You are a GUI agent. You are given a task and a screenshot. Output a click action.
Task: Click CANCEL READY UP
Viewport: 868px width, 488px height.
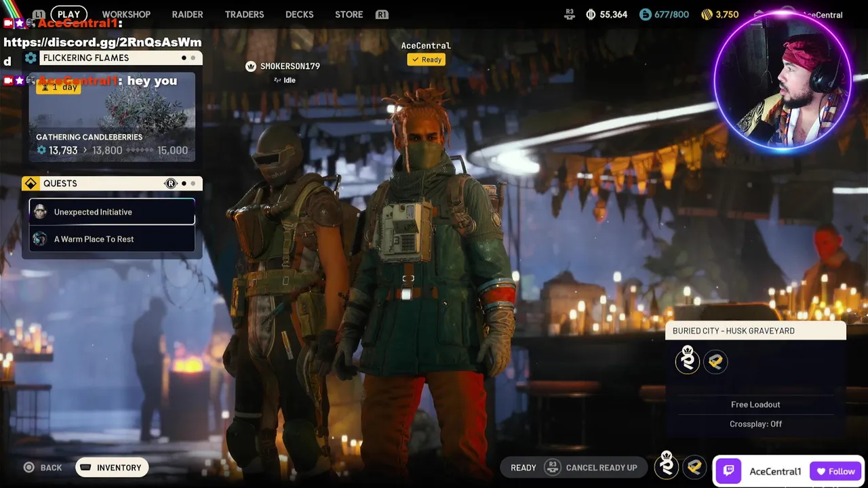[601, 468]
